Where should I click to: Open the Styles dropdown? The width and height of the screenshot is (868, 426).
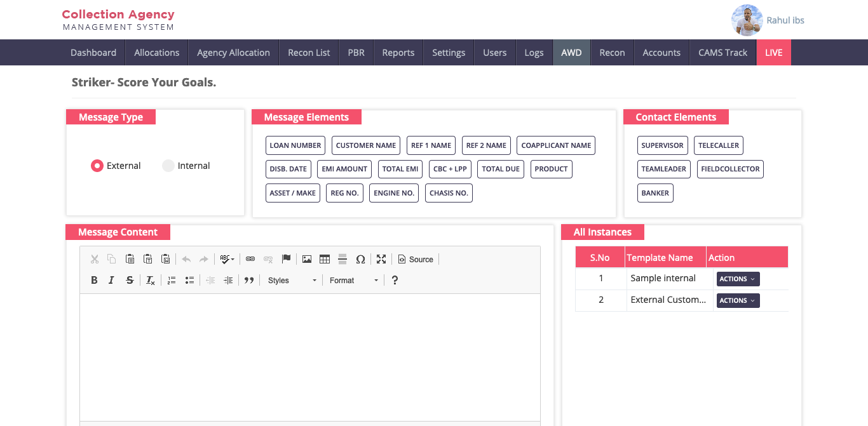[292, 280]
